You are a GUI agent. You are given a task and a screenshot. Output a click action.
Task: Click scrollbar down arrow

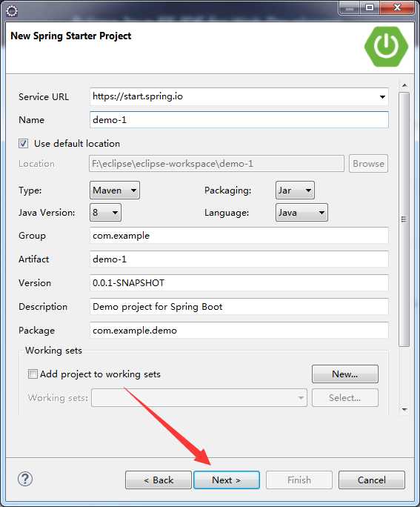pos(404,409)
